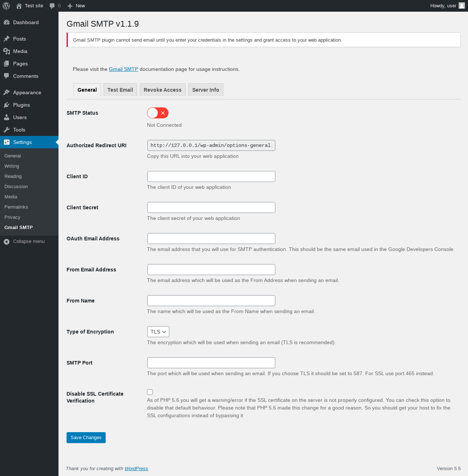Click the home icon beside Test site
The height and width of the screenshot is (476, 468).
19,6
